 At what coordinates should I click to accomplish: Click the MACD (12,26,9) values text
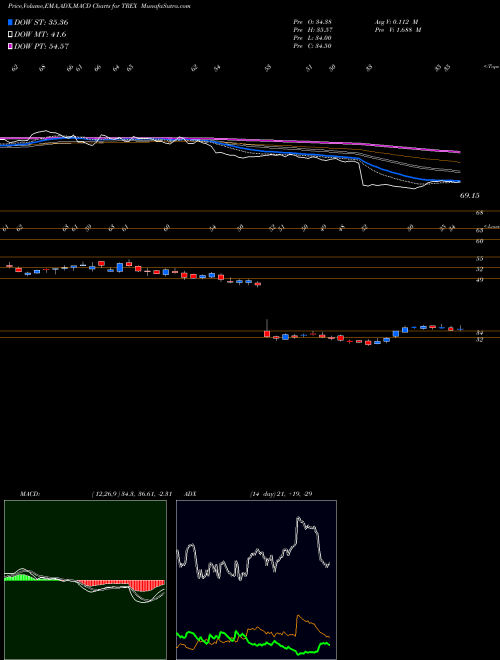132,494
